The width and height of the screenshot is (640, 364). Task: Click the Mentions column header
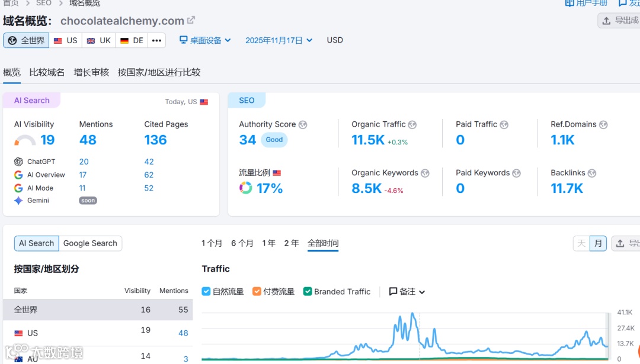(174, 291)
